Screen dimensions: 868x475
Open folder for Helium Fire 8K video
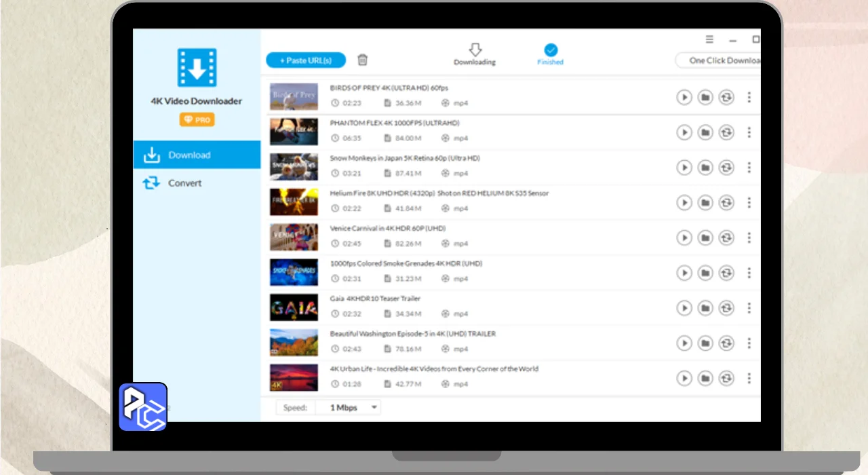click(x=705, y=202)
